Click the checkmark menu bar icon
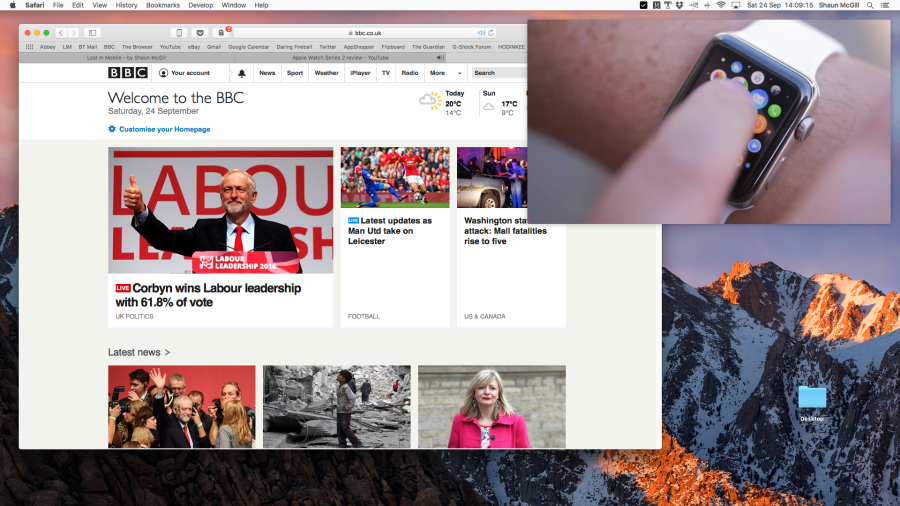Viewport: 900px width, 506px height. 643,5
